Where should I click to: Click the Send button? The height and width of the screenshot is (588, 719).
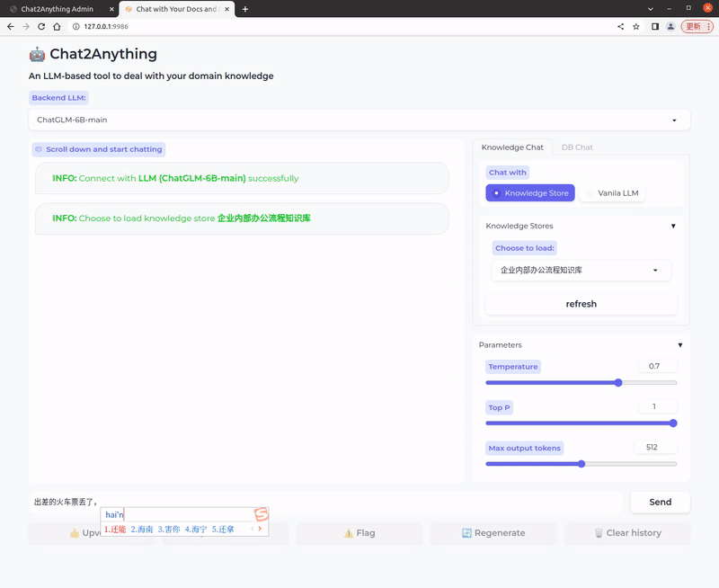pyautogui.click(x=661, y=503)
